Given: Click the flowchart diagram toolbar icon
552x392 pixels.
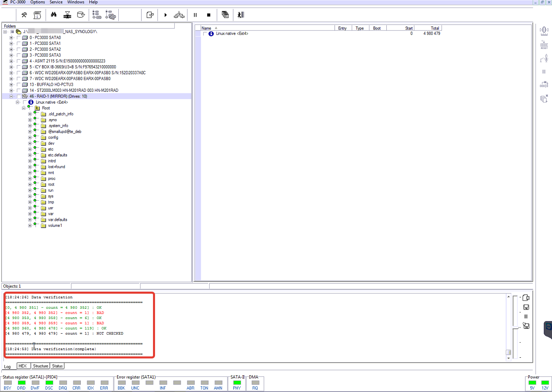Looking at the screenshot, I should point(179,15).
